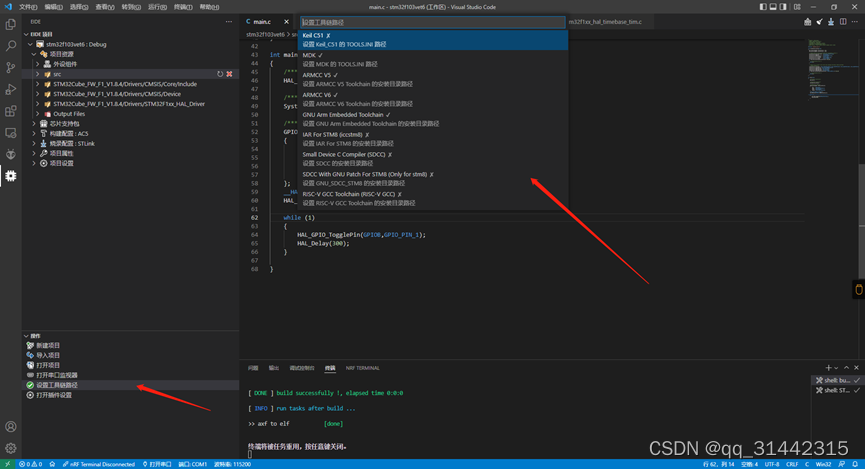Click refresh icon on src folder row
The width and height of the screenshot is (865, 469).
(x=220, y=74)
